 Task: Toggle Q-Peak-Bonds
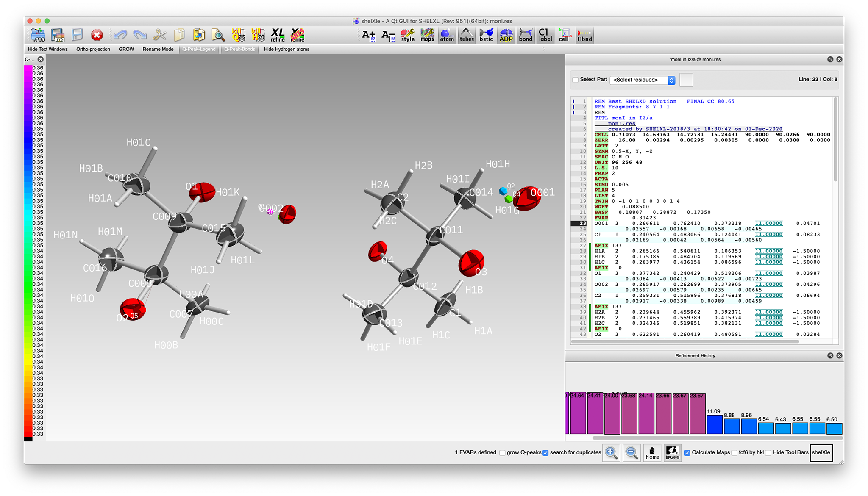pyautogui.click(x=240, y=49)
